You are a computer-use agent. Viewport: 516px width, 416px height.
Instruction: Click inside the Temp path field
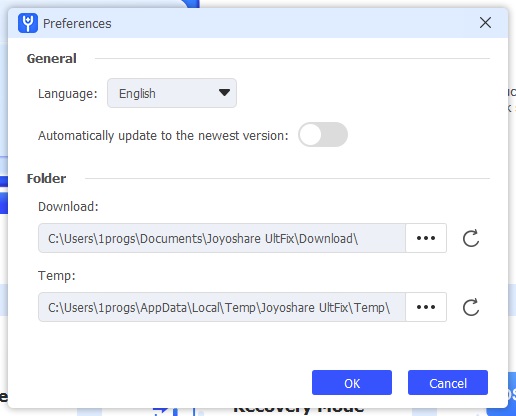(222, 307)
